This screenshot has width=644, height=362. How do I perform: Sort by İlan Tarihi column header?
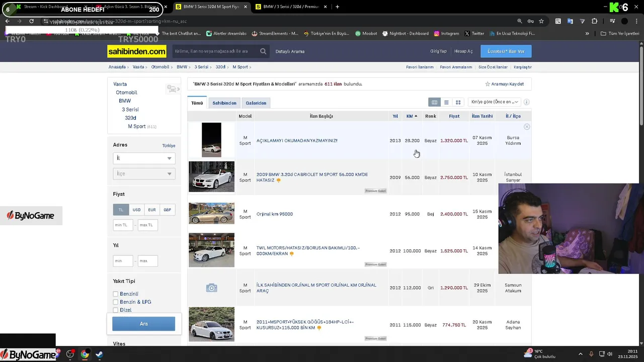[x=482, y=116]
